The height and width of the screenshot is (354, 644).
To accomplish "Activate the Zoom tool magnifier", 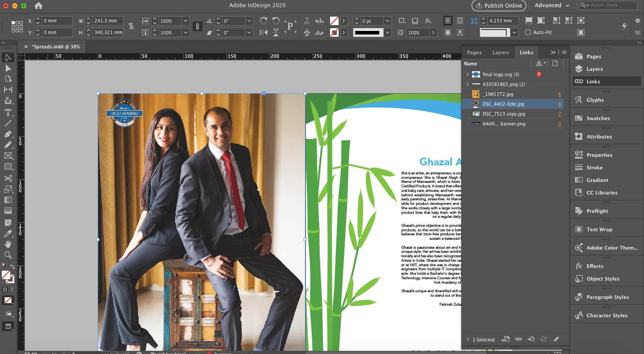I will coord(8,255).
